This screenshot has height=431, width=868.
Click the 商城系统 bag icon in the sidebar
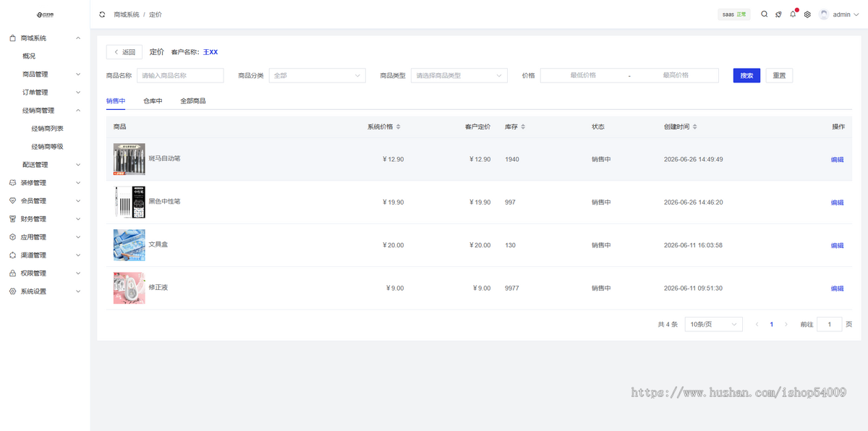(13, 38)
